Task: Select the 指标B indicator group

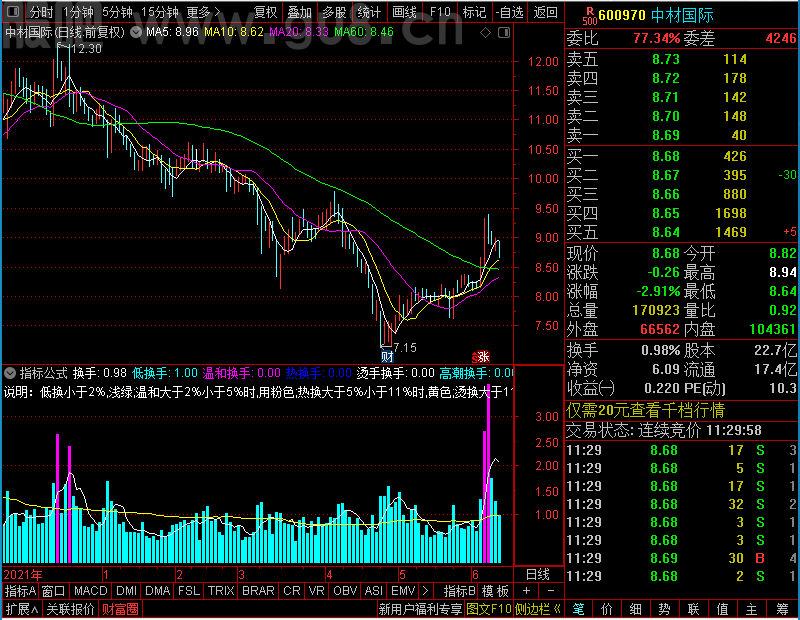Action: coord(460,590)
